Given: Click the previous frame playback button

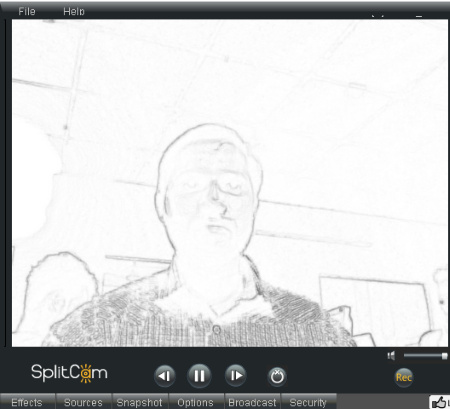Looking at the screenshot, I should [165, 376].
